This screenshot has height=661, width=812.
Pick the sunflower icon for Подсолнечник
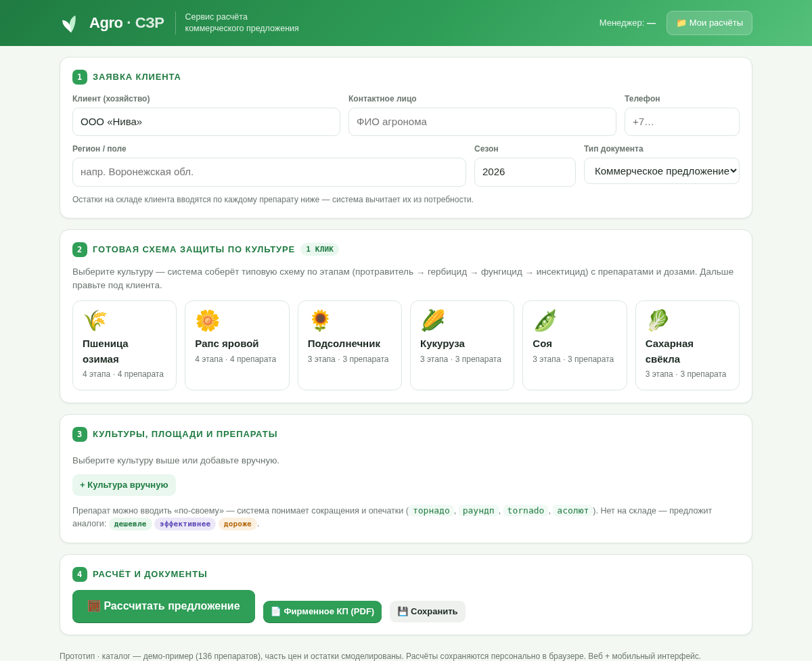click(x=320, y=321)
